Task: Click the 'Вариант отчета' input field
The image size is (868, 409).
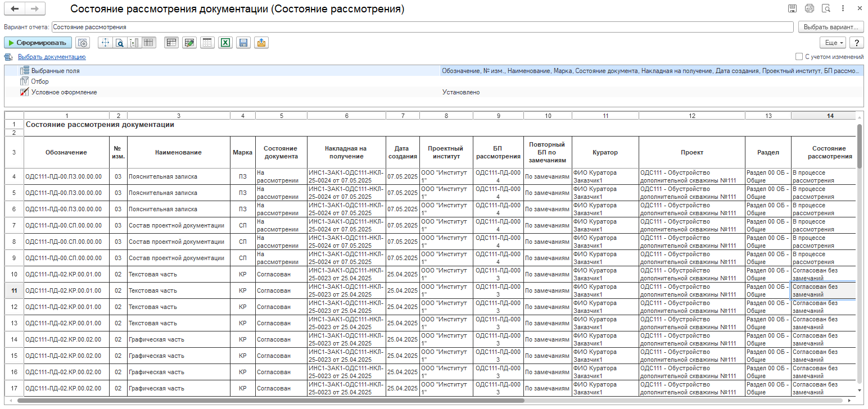Action: tap(422, 27)
